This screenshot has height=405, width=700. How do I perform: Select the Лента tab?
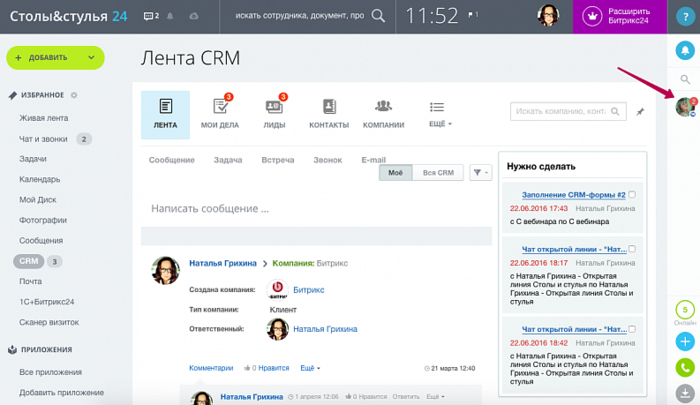pos(165,115)
